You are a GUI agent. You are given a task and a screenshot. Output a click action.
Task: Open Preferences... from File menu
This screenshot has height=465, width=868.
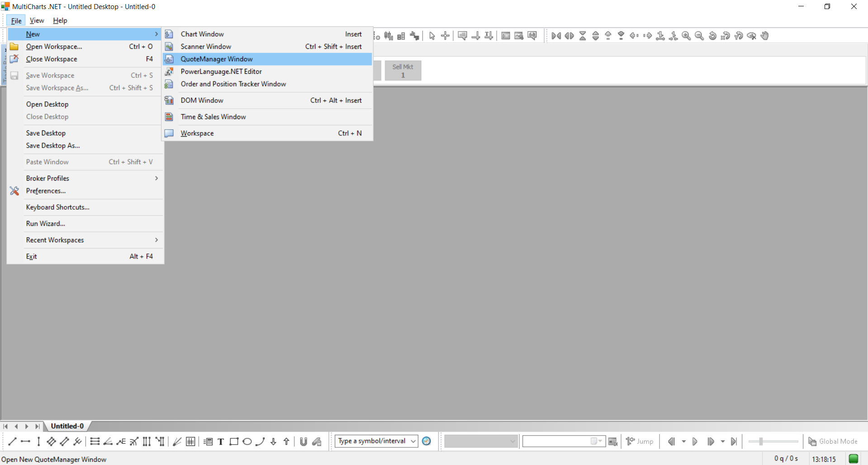click(85, 191)
